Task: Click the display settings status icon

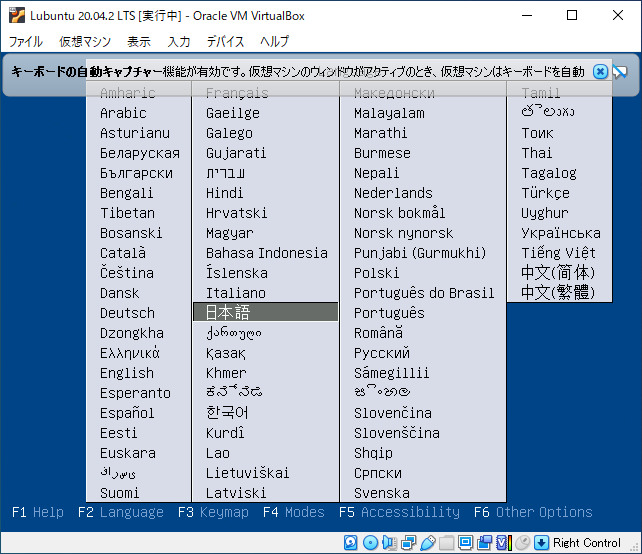Action: 466,543
